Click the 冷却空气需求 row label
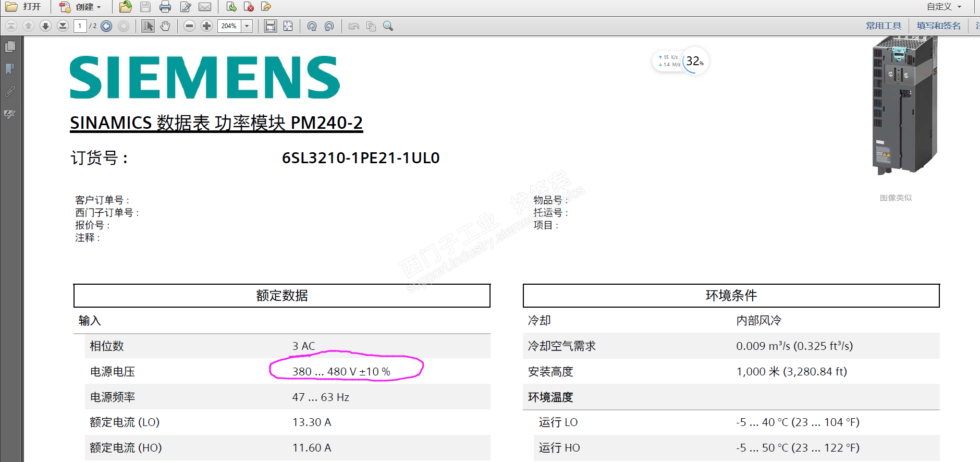This screenshot has height=462, width=980. coord(562,346)
